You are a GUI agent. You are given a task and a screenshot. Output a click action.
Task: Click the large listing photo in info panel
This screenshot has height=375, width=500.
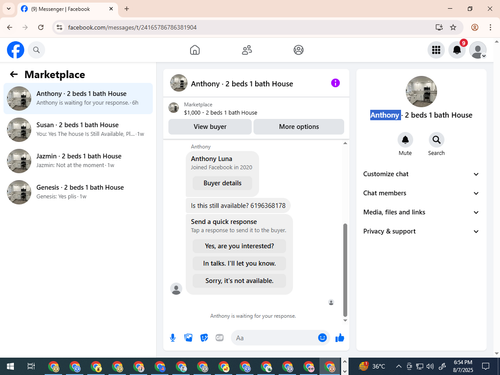click(x=421, y=92)
